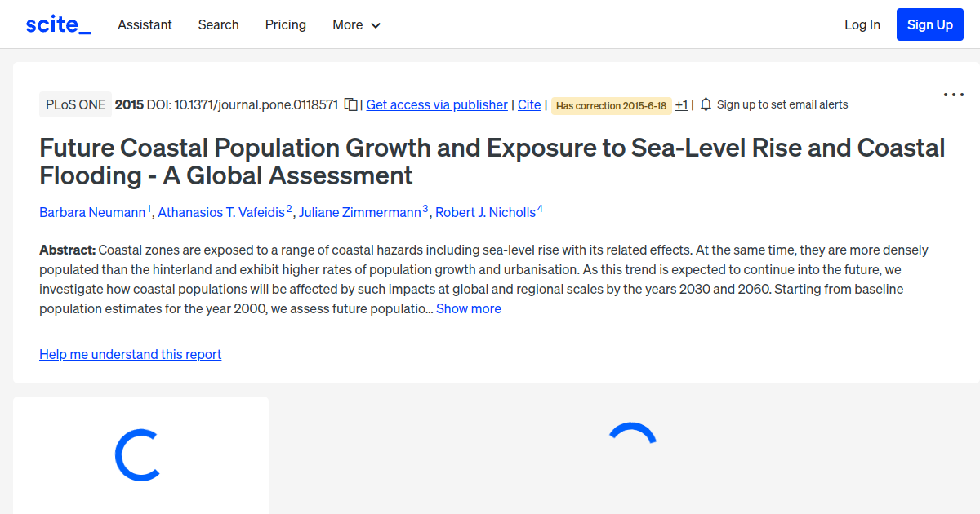
Task: Click the Sign Up button
Action: (x=929, y=24)
